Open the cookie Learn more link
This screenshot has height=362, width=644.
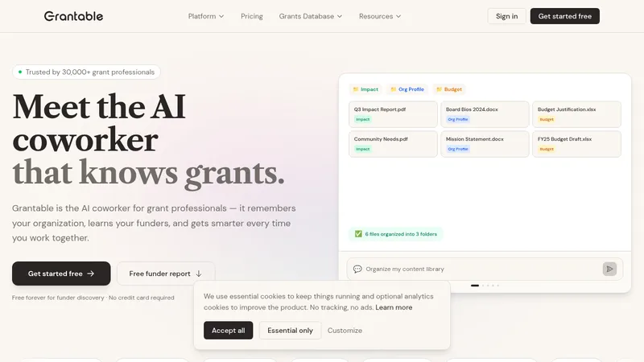[394, 307]
